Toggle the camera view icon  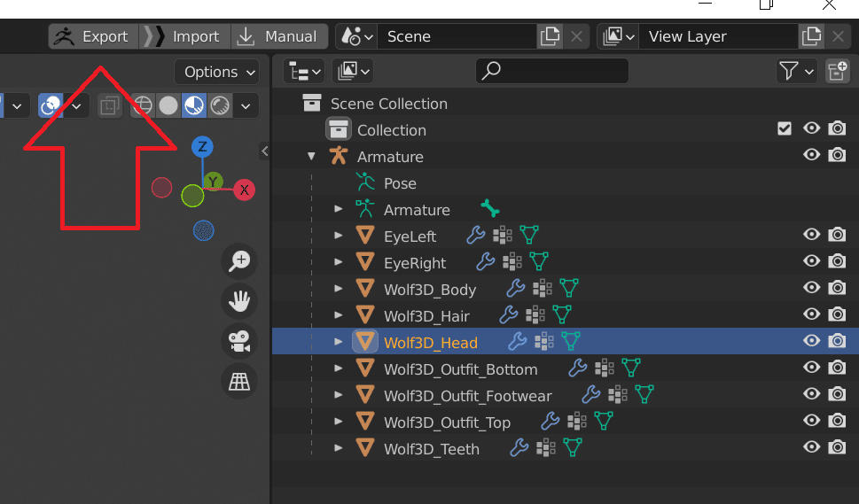[239, 342]
